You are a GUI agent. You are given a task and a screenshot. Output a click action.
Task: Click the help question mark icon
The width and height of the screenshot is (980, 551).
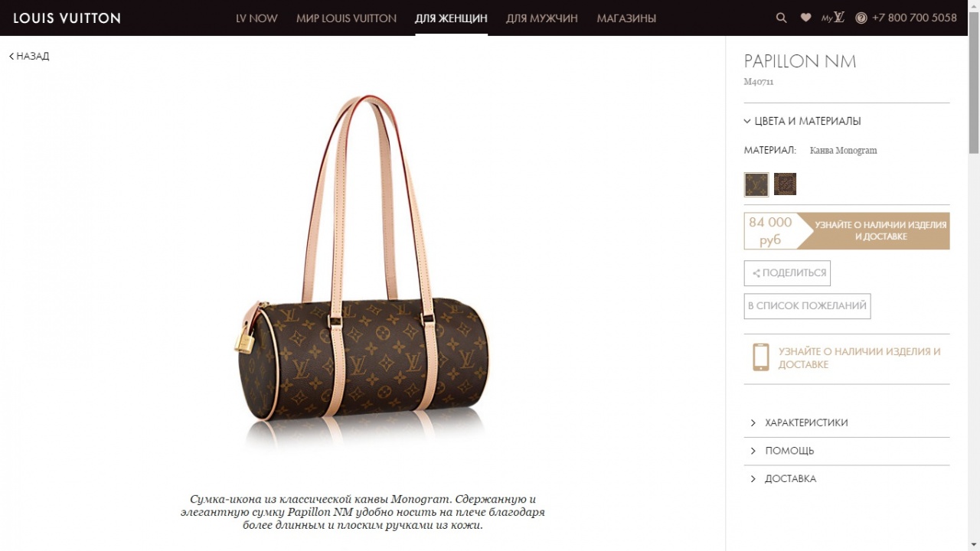pos(861,18)
